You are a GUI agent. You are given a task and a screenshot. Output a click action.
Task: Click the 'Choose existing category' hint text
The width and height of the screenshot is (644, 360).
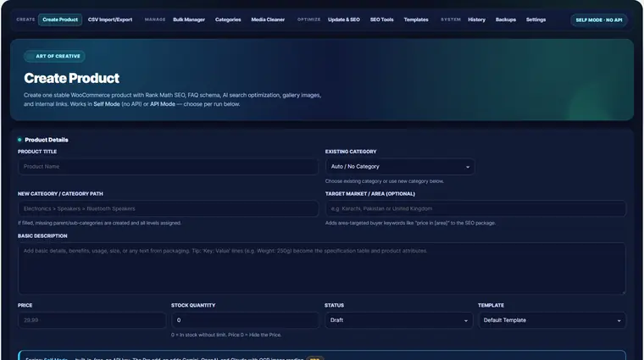pyautogui.click(x=385, y=181)
